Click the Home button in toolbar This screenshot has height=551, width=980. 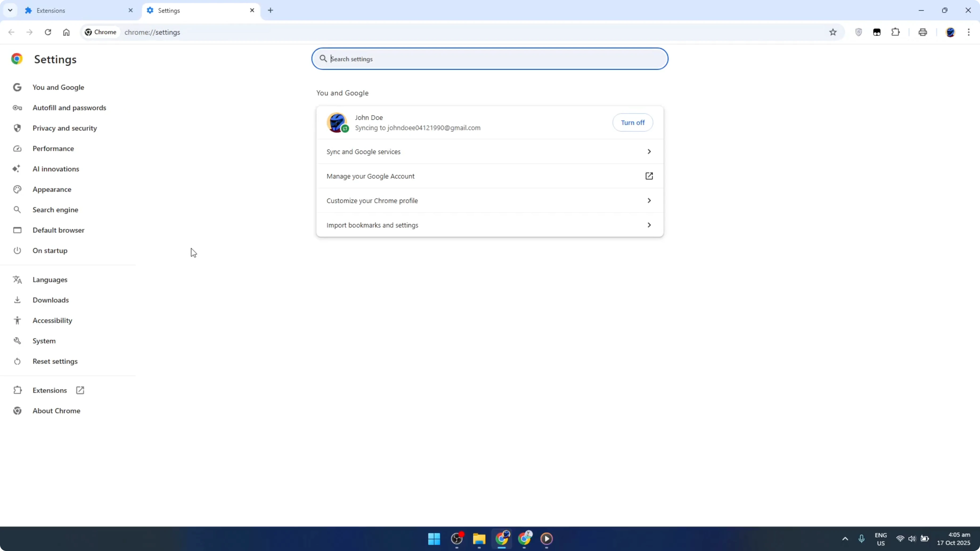point(66,32)
